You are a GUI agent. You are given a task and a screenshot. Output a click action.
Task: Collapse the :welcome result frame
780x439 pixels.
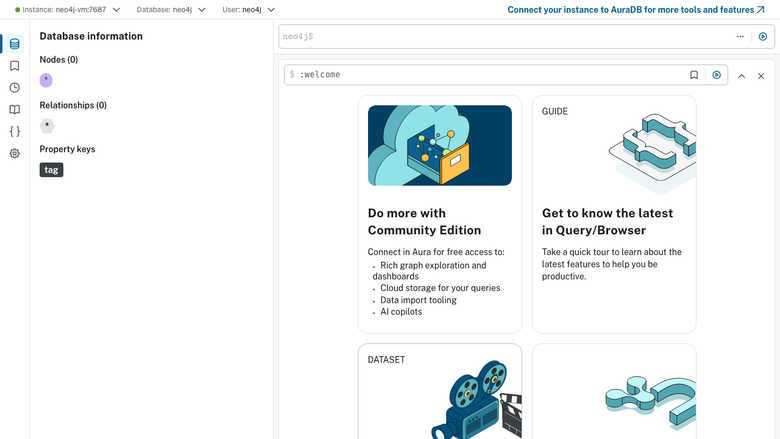click(x=741, y=76)
